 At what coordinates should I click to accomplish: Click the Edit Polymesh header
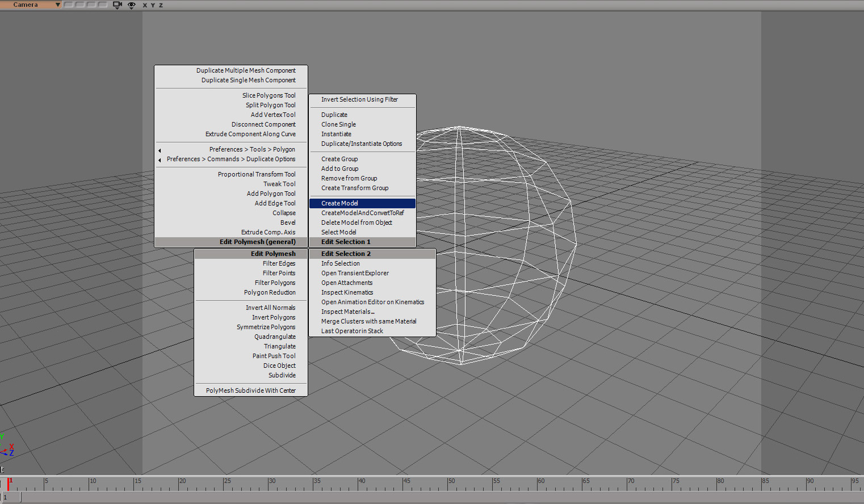(251, 254)
